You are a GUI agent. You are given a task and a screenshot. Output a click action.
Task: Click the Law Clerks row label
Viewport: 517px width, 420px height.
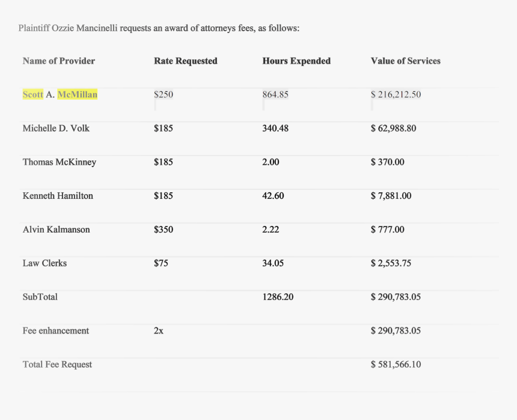[44, 263]
